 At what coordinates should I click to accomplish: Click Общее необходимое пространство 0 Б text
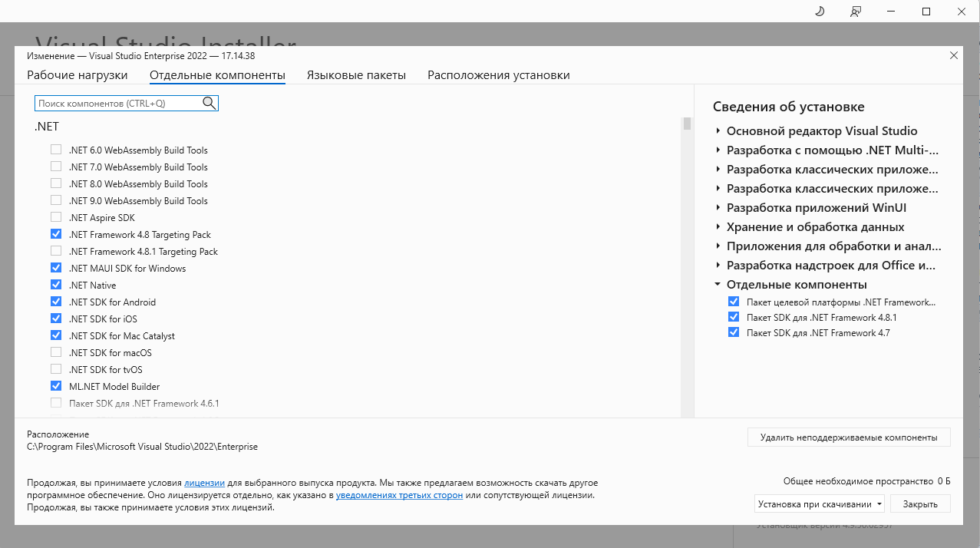pyautogui.click(x=866, y=481)
